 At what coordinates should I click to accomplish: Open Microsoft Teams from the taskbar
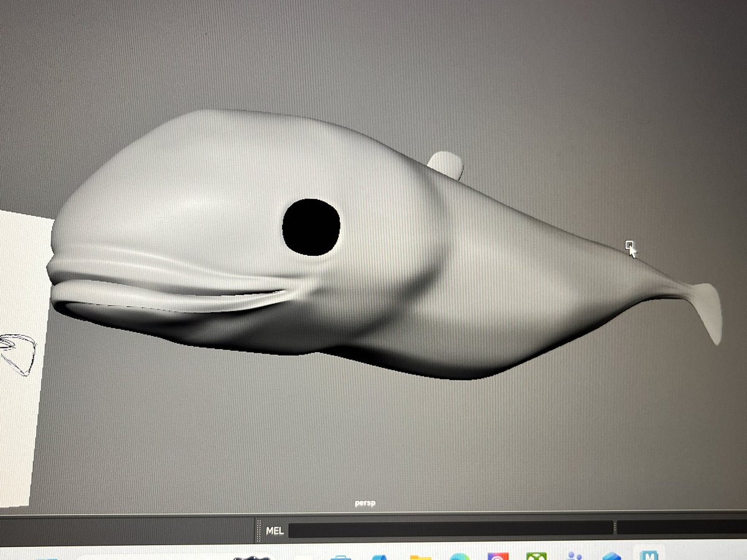coord(573,555)
